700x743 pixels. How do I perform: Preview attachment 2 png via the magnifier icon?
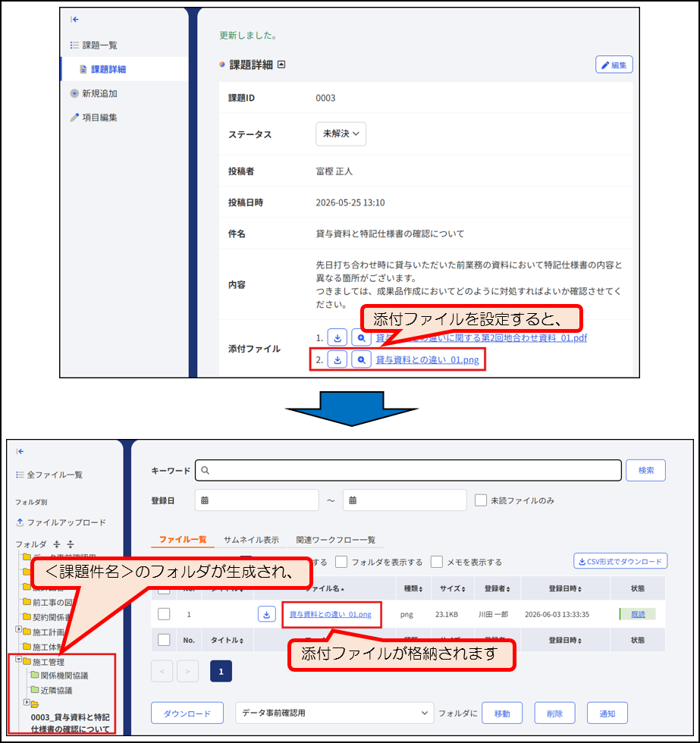pos(361,359)
